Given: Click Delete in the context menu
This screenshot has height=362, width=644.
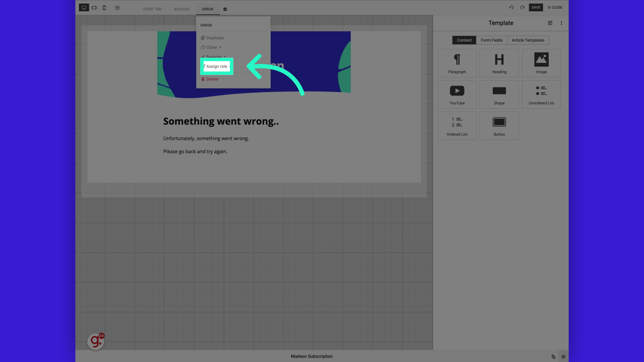Looking at the screenshot, I should (x=212, y=79).
